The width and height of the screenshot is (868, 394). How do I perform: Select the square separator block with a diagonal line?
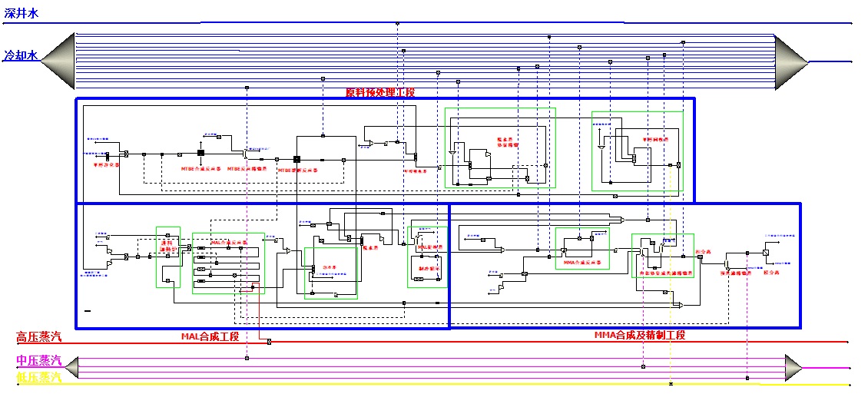[766, 253]
